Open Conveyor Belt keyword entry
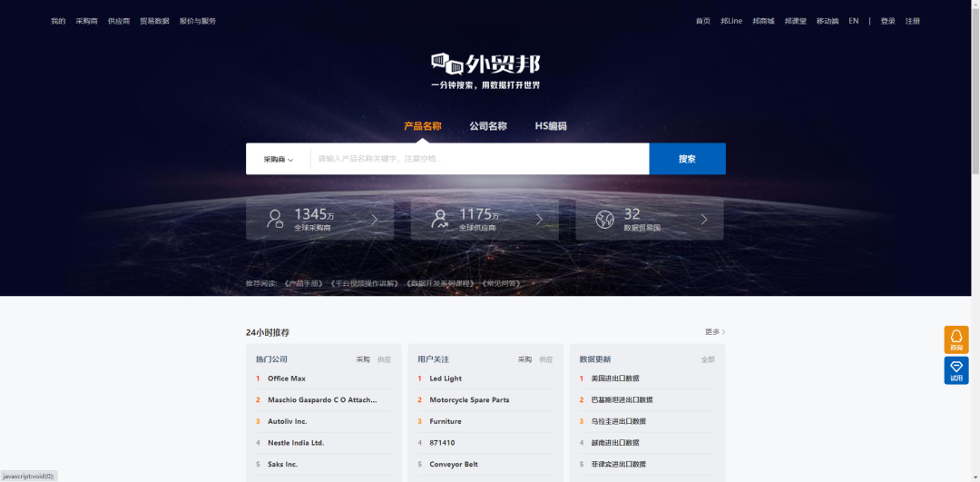 tap(454, 465)
